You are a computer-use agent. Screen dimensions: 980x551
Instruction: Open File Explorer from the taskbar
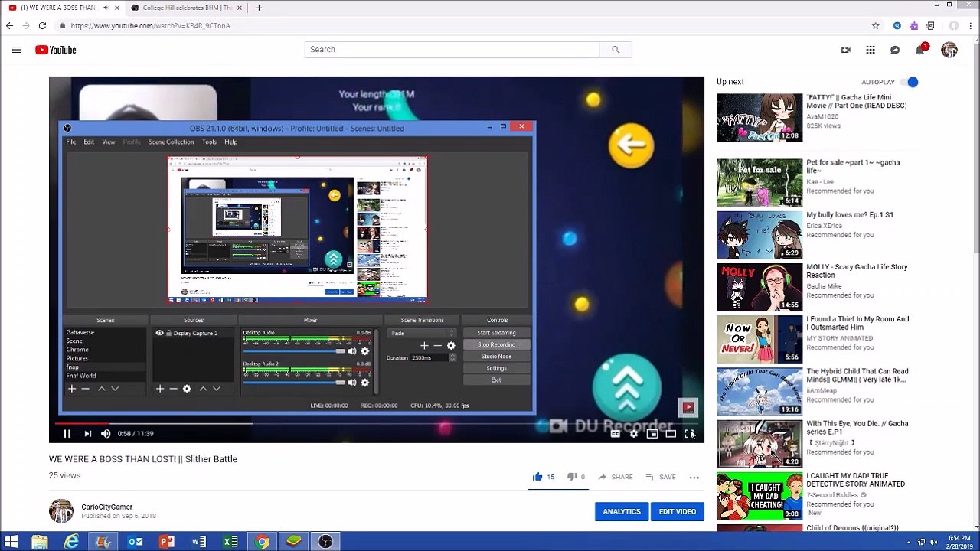[40, 542]
